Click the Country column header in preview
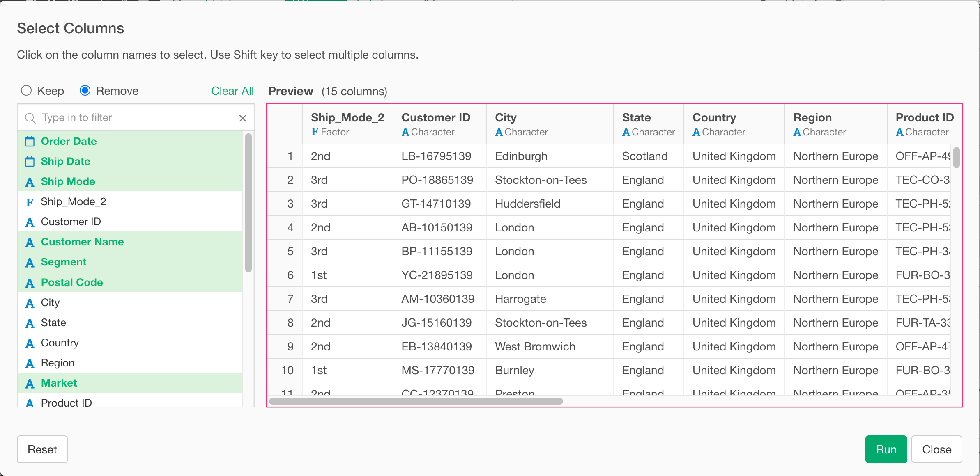The image size is (980, 476). (x=714, y=118)
